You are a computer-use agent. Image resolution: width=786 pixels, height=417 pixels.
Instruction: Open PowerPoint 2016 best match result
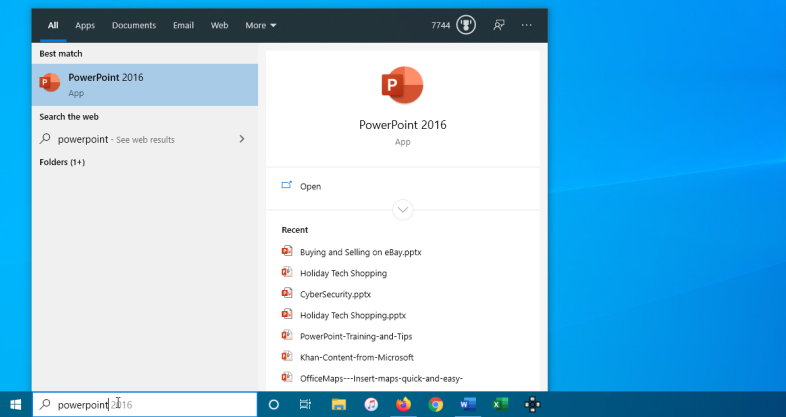145,84
